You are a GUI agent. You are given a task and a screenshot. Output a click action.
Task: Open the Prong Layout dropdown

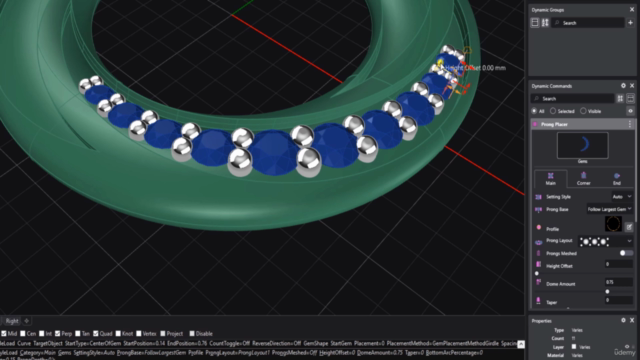click(606, 241)
